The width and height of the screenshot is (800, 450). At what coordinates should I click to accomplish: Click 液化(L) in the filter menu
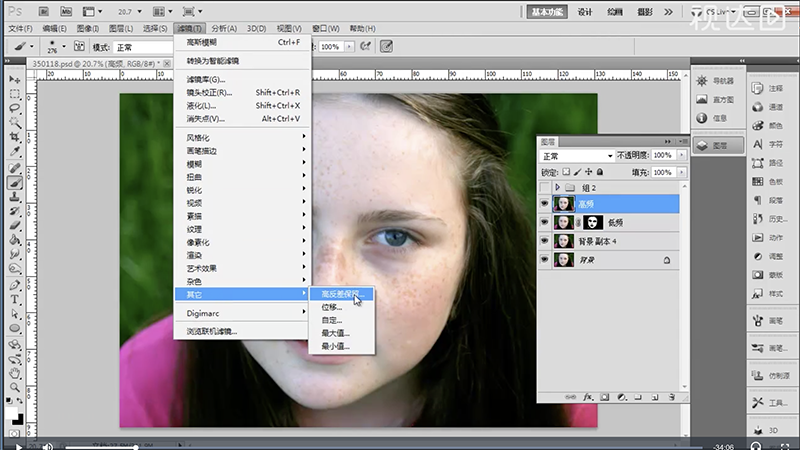point(242,106)
